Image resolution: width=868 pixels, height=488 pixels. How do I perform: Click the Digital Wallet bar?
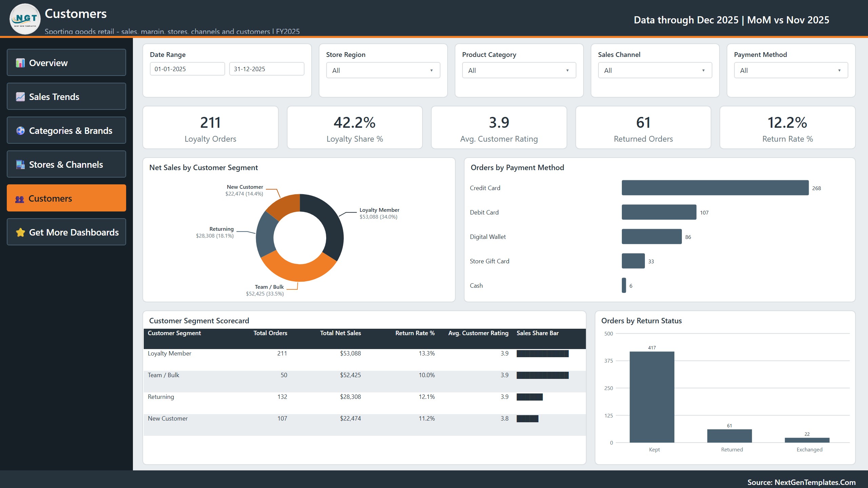[x=652, y=237]
